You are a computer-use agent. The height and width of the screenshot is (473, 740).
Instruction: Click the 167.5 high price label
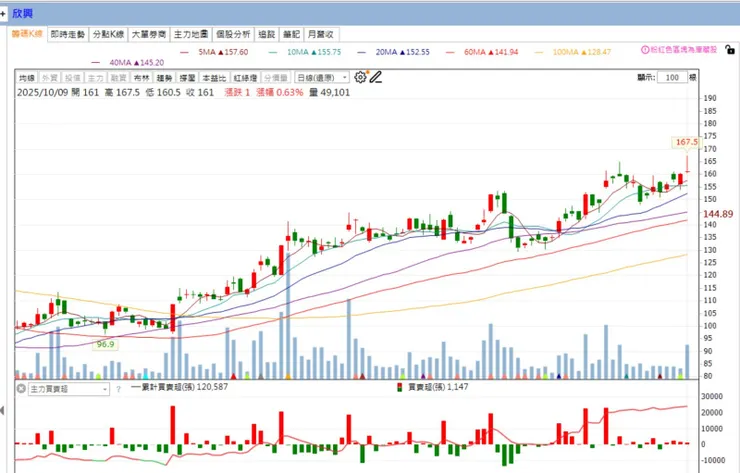tap(686, 142)
